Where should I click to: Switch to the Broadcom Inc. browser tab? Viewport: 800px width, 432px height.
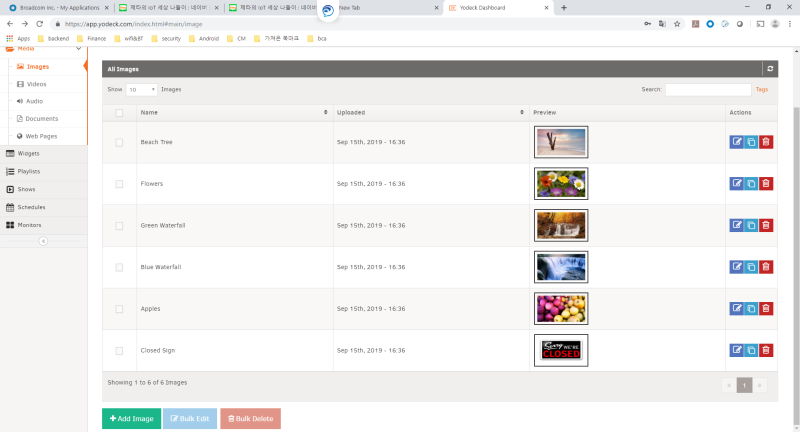[x=59, y=8]
